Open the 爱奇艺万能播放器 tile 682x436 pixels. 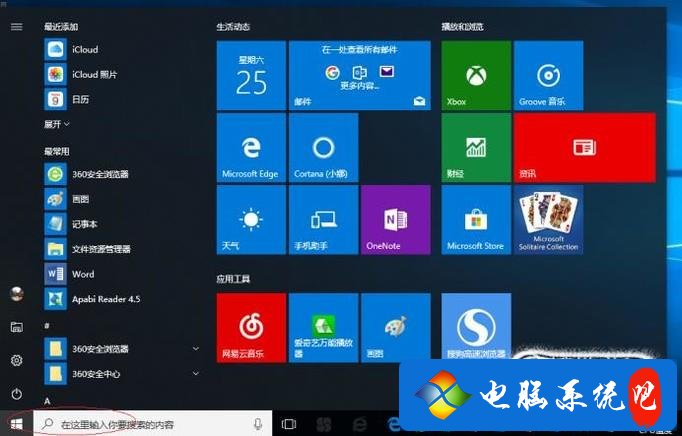click(x=324, y=328)
